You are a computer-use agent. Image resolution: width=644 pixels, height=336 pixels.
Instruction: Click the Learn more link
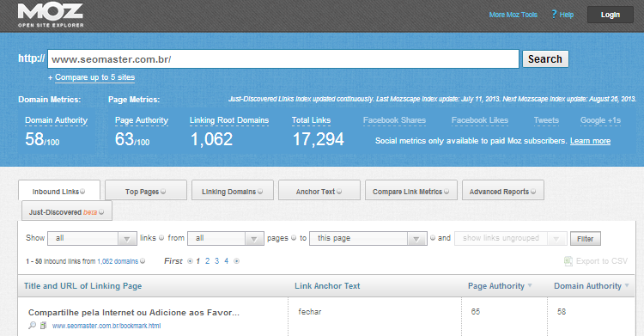point(590,141)
